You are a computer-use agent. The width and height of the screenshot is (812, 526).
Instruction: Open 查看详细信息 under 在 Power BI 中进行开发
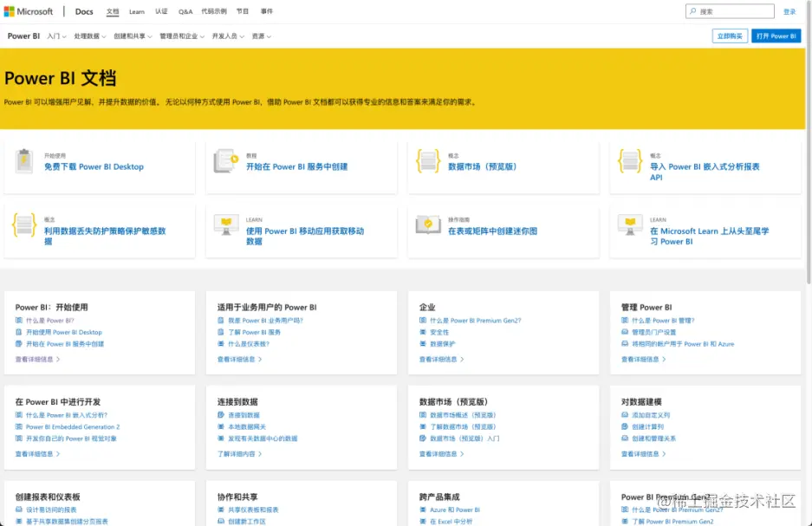(x=37, y=454)
